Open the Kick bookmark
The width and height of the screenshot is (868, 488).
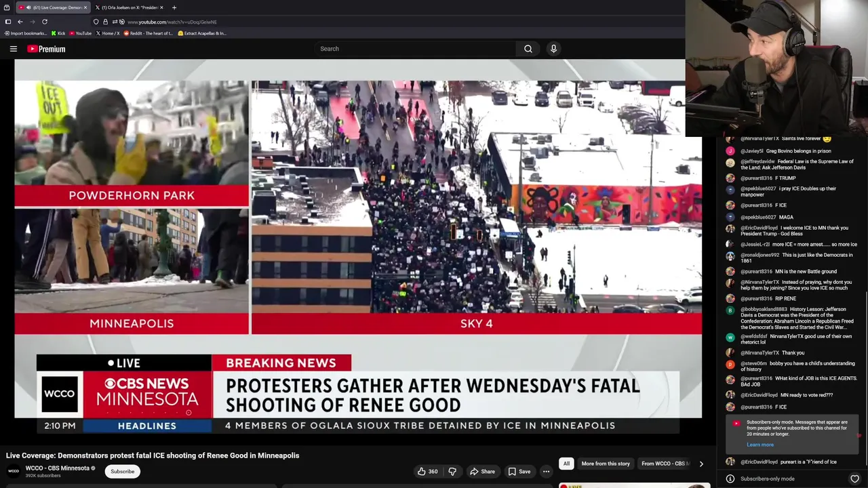coord(58,33)
